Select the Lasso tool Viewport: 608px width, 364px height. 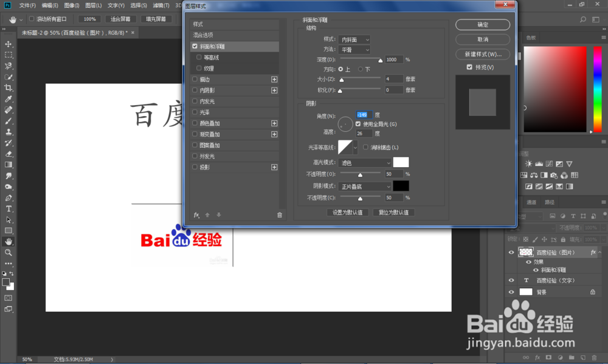click(x=8, y=66)
